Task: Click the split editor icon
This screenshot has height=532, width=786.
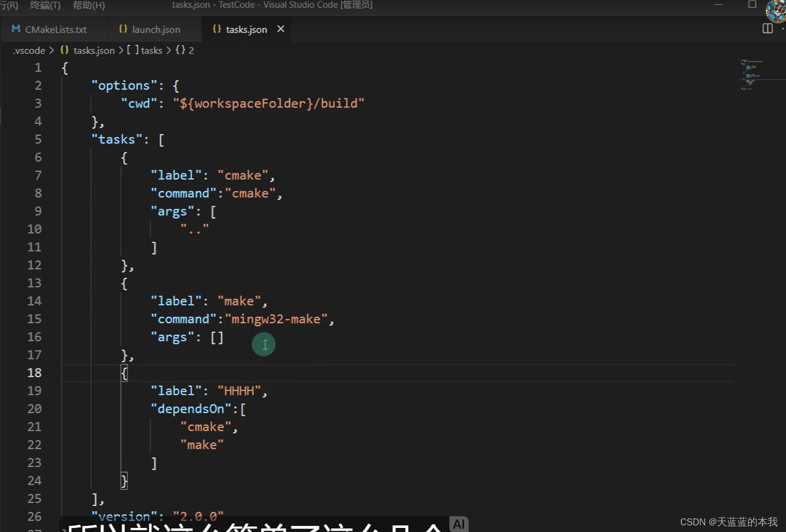Action: 768,28
